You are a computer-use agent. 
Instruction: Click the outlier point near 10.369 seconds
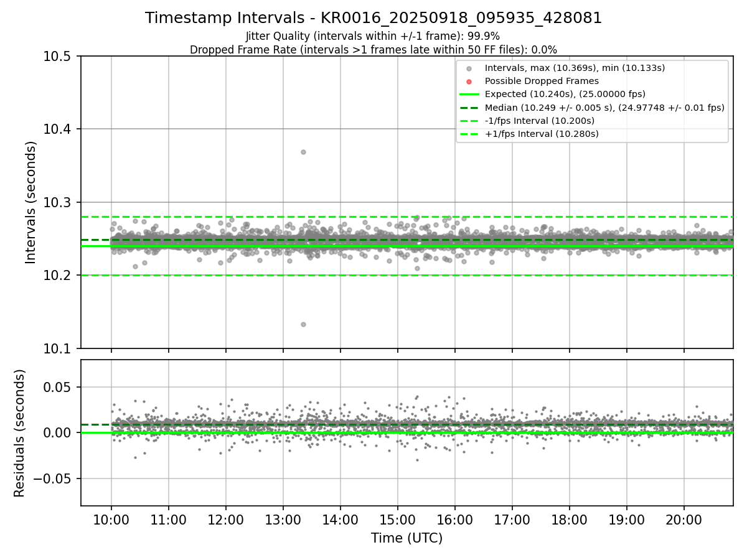click(x=303, y=152)
